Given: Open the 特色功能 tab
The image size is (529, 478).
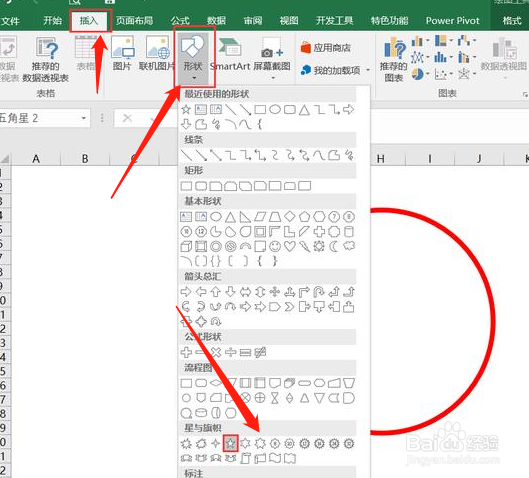Looking at the screenshot, I should 389,21.
